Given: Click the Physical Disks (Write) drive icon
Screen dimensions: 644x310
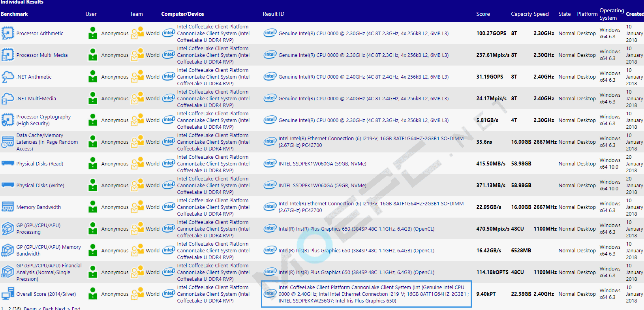Looking at the screenshot, I should point(8,185).
